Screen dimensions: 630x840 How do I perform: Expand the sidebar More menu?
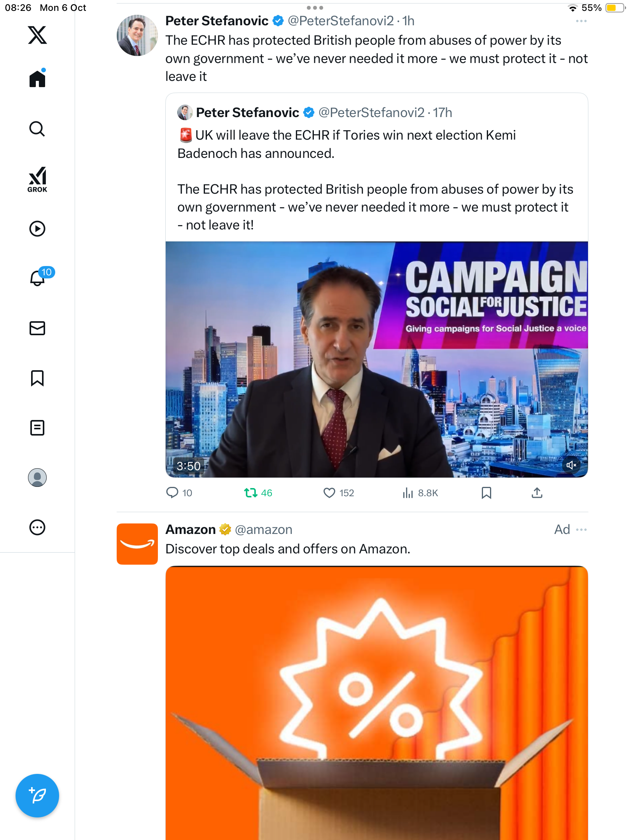click(x=37, y=527)
